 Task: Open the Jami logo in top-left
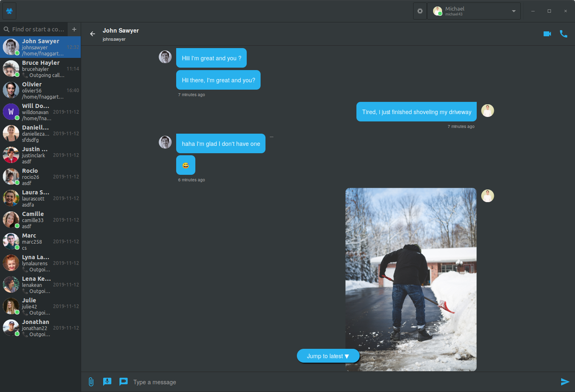(9, 11)
